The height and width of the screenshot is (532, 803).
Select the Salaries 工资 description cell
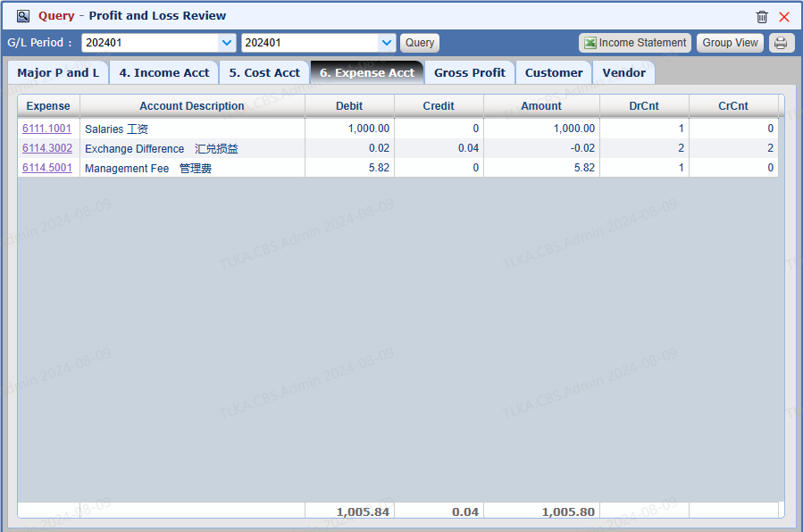pos(192,129)
